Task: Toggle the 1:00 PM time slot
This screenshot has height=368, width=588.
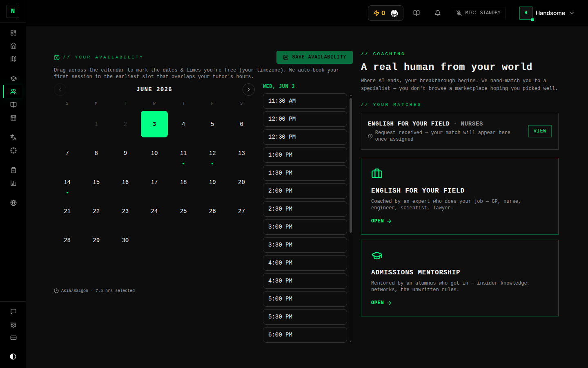Action: pos(305,155)
